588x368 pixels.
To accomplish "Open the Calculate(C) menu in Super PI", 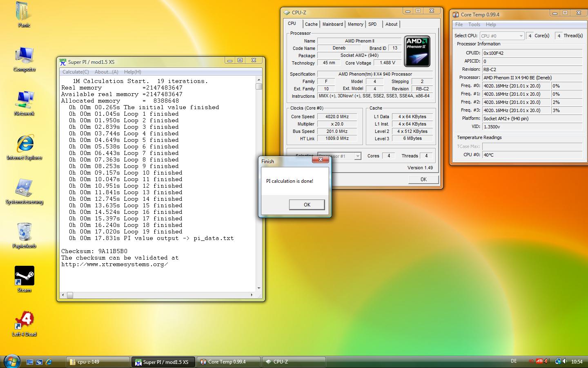I will click(76, 72).
